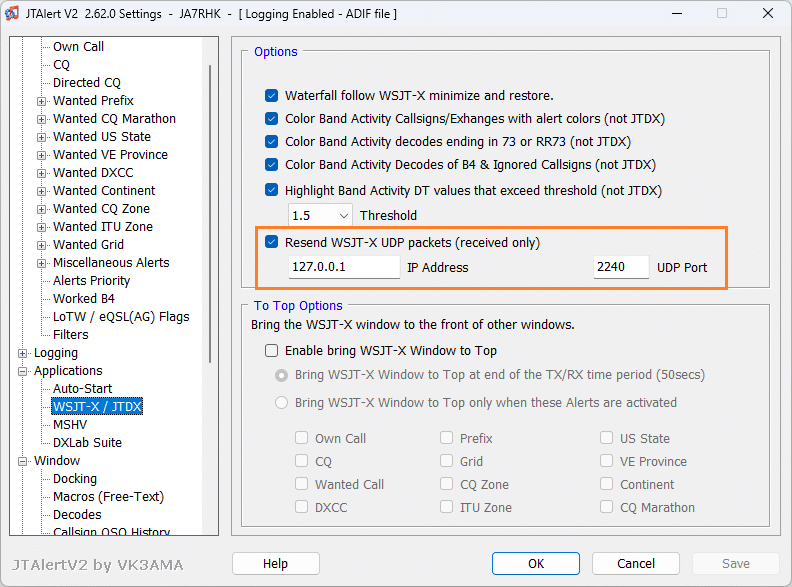Select LoTW / eQSL(AG) Flags tree item
792x587 pixels.
(121, 317)
